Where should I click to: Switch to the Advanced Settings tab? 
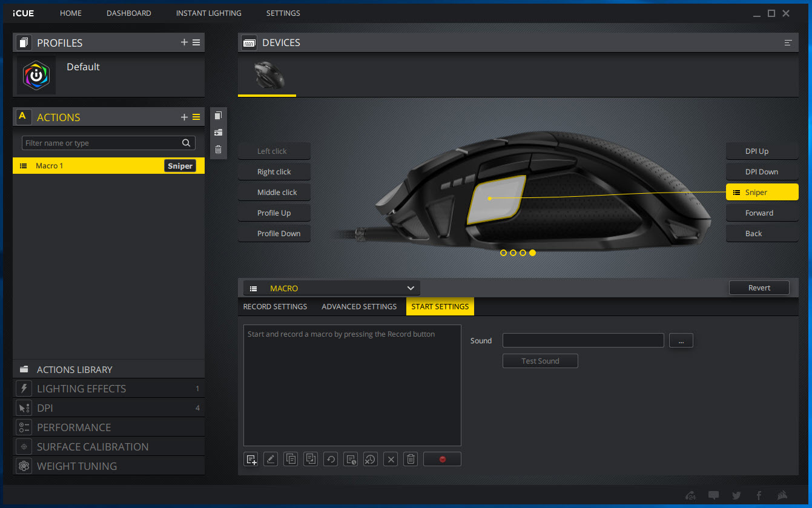tap(359, 306)
